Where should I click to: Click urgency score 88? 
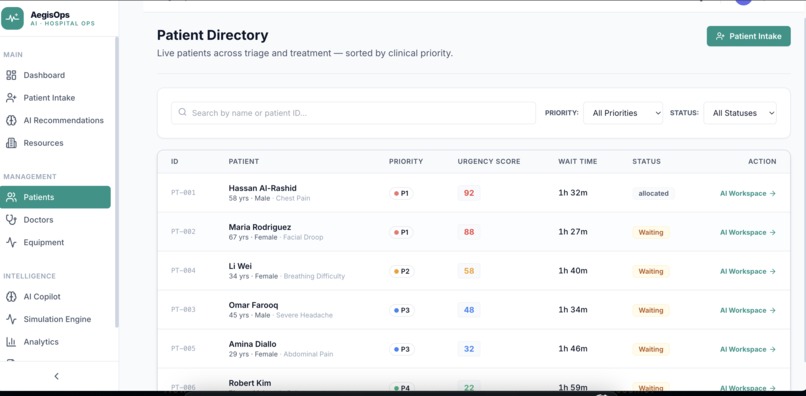pyautogui.click(x=469, y=232)
